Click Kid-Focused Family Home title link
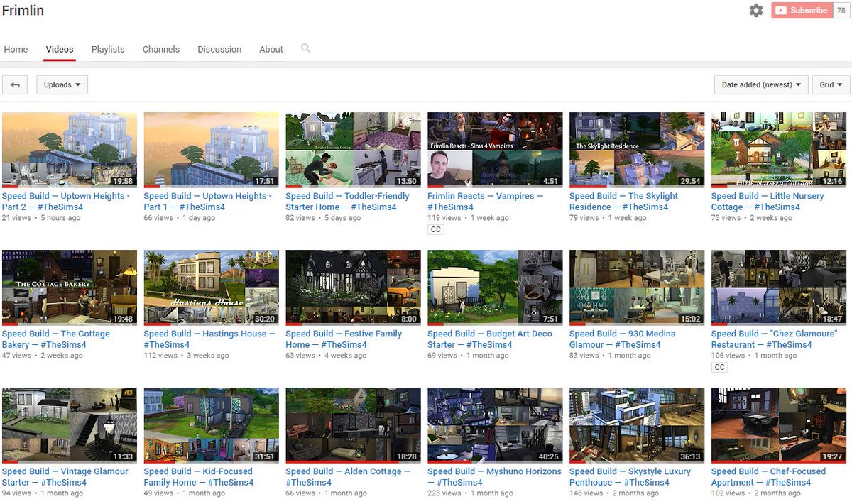This screenshot has height=504, width=852. coord(199,477)
